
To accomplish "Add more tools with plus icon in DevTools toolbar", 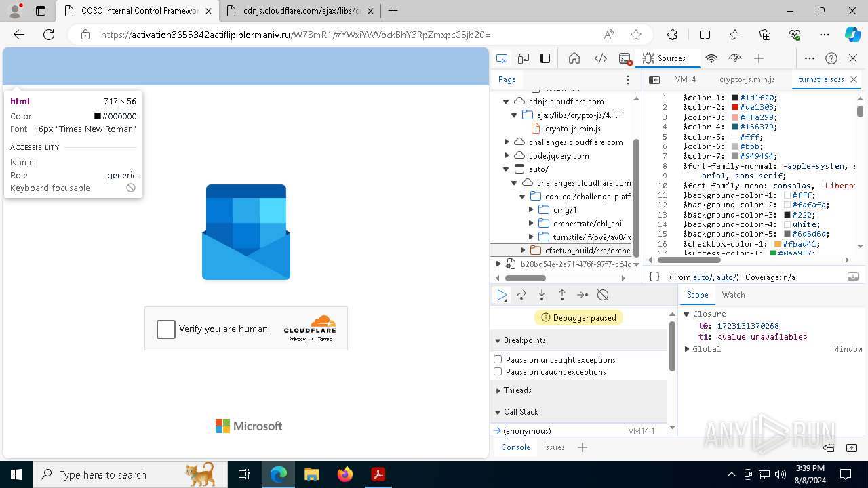I will tap(759, 58).
